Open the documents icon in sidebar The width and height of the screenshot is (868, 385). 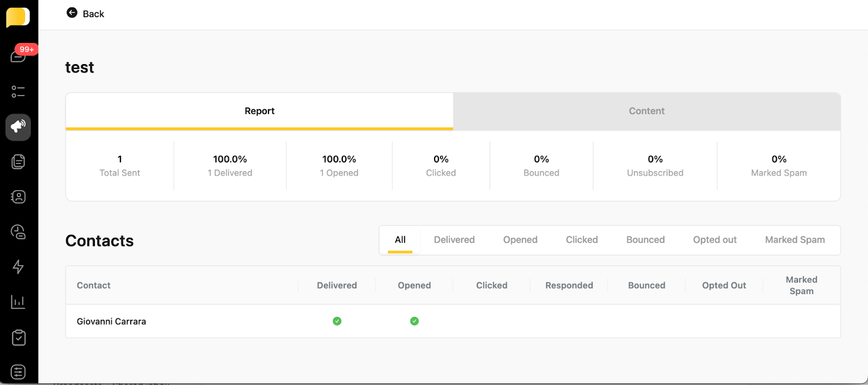tap(18, 162)
